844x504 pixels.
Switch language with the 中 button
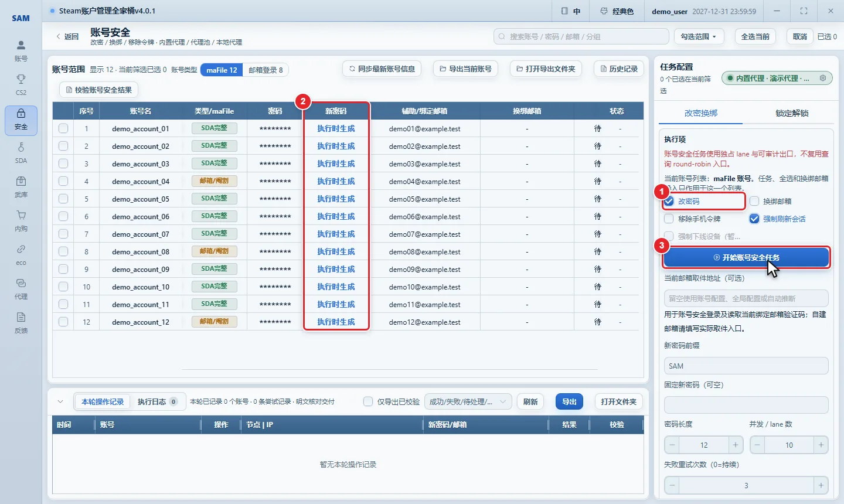pyautogui.click(x=570, y=11)
